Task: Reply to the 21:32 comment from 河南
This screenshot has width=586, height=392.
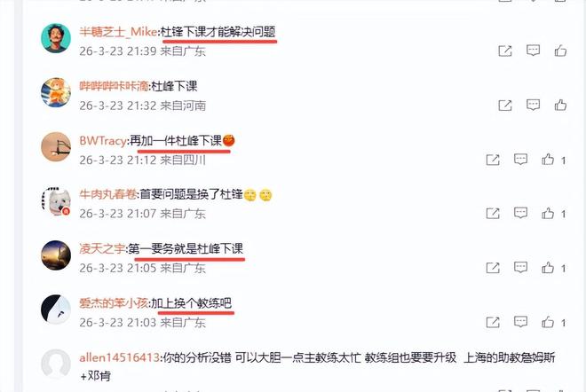Action: pos(533,105)
